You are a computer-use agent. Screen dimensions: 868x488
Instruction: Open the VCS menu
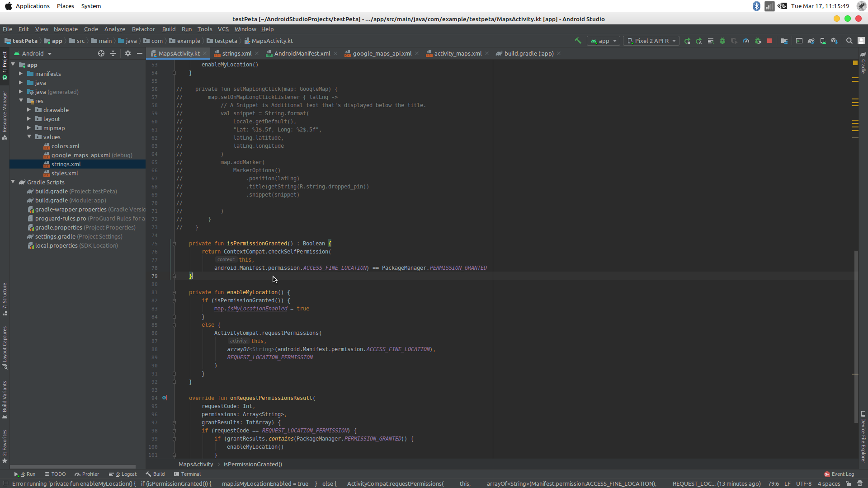tap(223, 29)
